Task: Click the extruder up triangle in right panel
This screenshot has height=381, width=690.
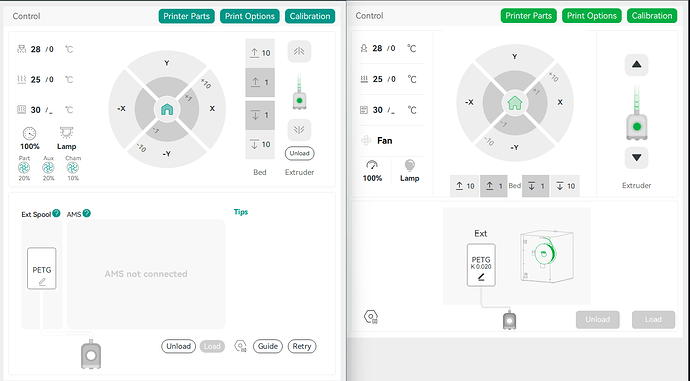Action: click(x=636, y=65)
